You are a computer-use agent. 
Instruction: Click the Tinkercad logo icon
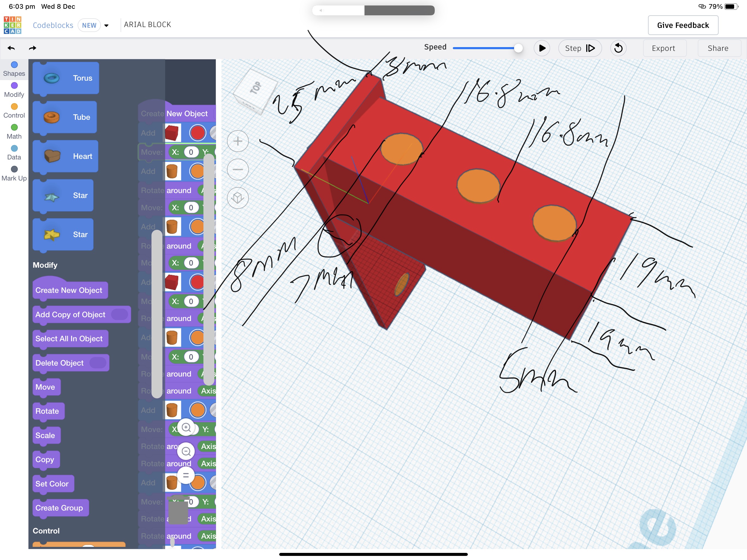(x=13, y=25)
